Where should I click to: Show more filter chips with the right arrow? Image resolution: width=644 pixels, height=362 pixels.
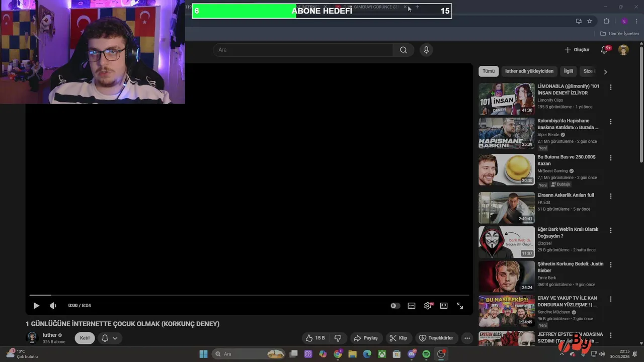pyautogui.click(x=605, y=72)
